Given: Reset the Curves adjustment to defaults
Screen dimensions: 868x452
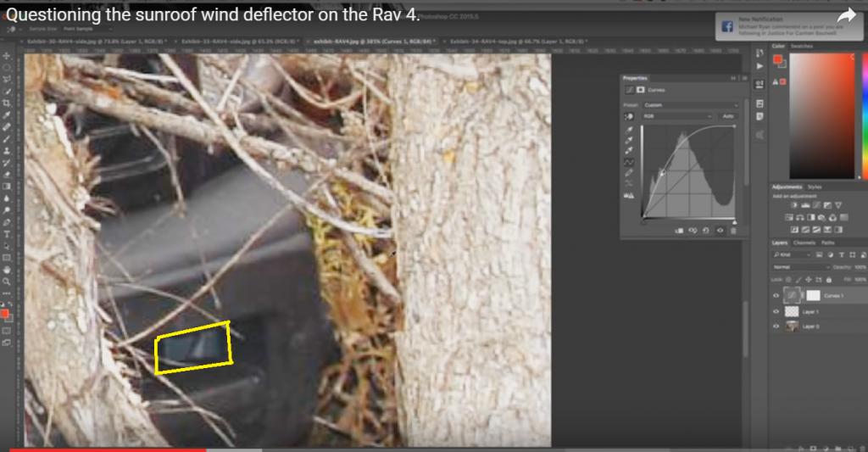Looking at the screenshot, I should tap(706, 230).
